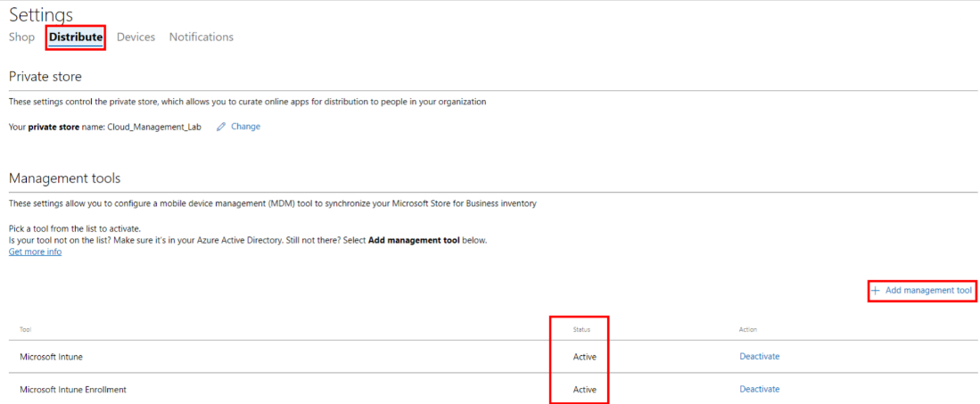980x404 pixels.
Task: Deactivate the Microsoft Intune Enrollment tool
Action: coord(759,389)
